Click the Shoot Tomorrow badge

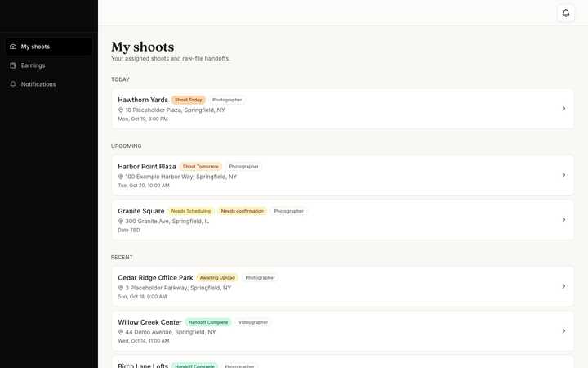coord(201,166)
